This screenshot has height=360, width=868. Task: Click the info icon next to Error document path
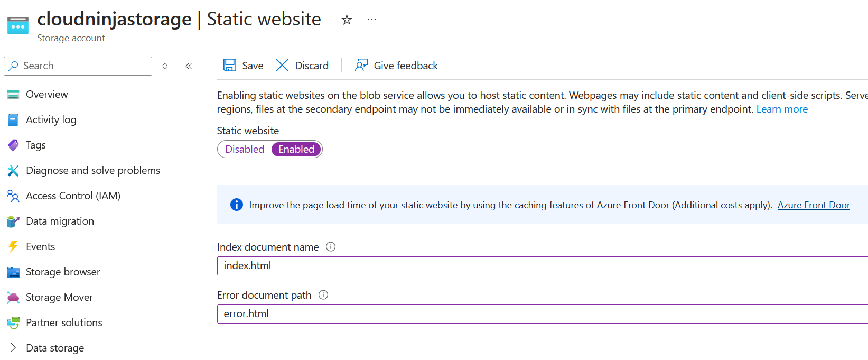click(323, 294)
